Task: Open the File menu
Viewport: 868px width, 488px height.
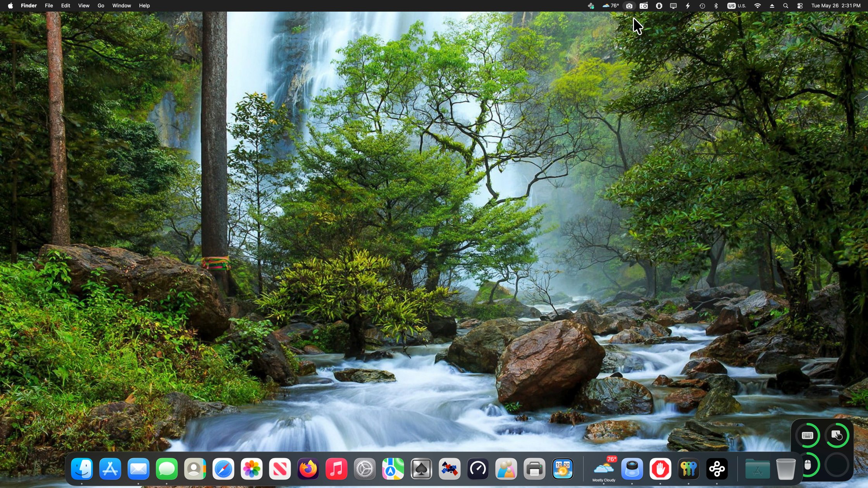Action: coord(49,6)
